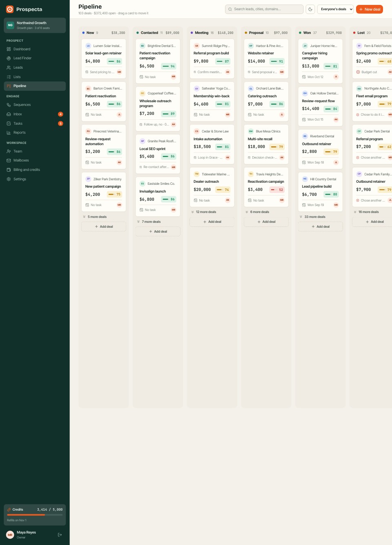Open the Wholesale outreach program card
392x545 pixels.
click(158, 108)
